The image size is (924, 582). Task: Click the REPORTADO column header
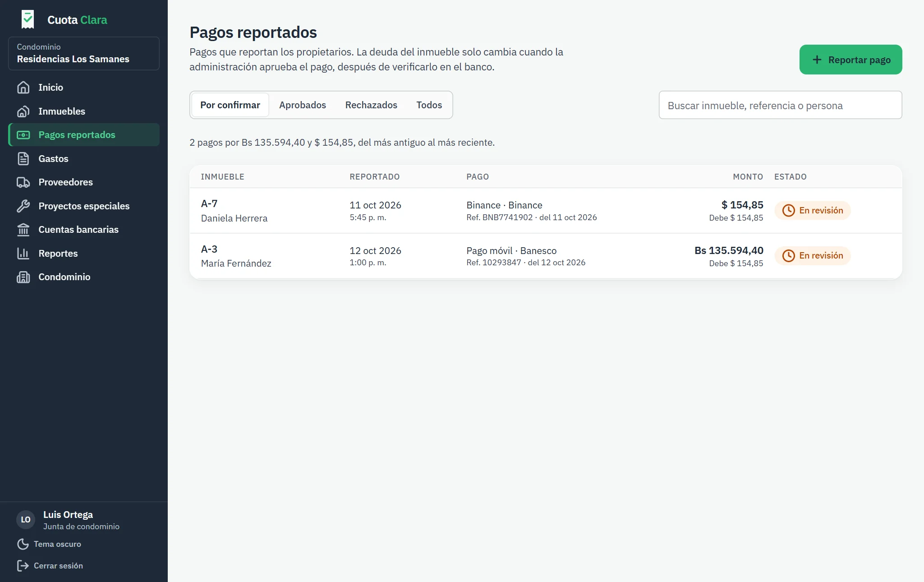(374, 177)
